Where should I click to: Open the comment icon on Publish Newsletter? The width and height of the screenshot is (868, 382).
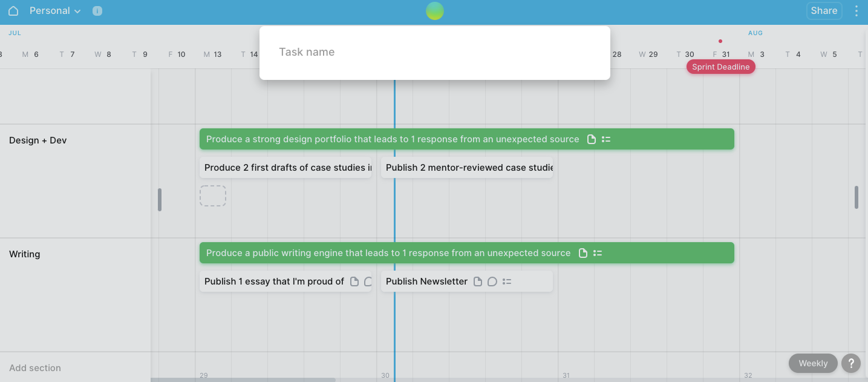(492, 282)
